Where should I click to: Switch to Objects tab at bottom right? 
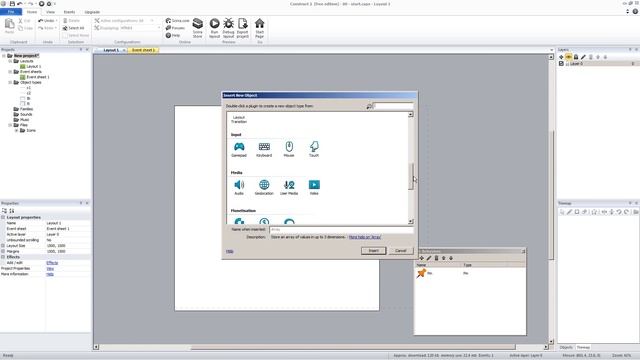point(566,347)
